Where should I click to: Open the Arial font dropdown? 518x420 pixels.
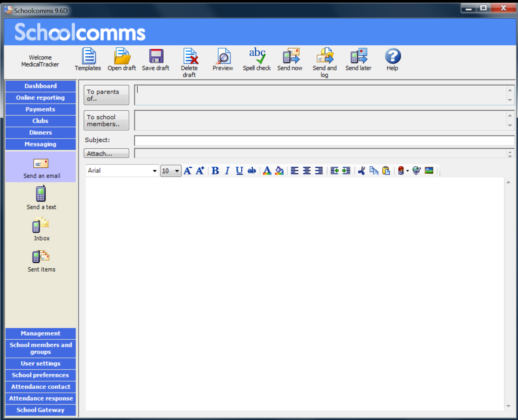(x=154, y=171)
